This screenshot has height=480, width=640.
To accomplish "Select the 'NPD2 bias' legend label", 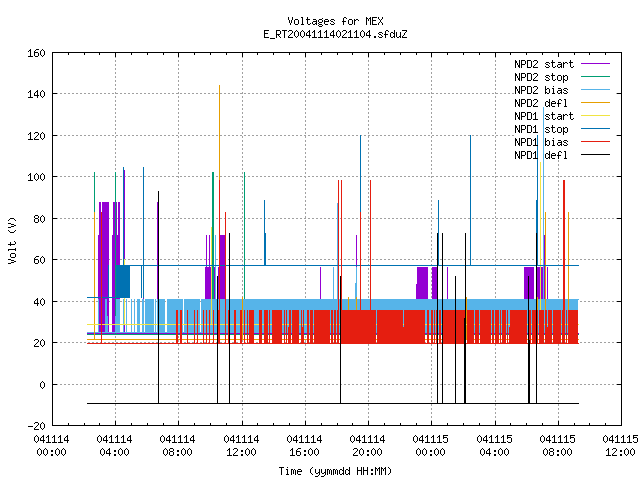I will [541, 90].
